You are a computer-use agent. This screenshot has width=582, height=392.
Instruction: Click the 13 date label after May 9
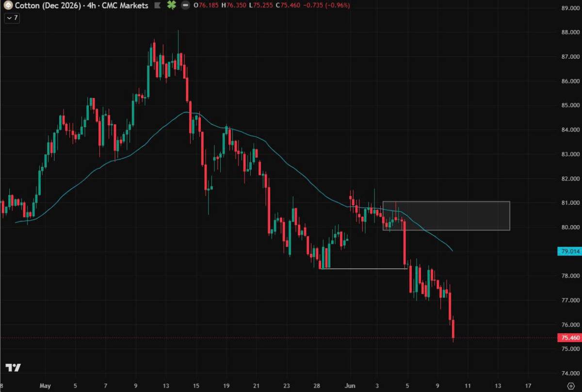pyautogui.click(x=166, y=386)
